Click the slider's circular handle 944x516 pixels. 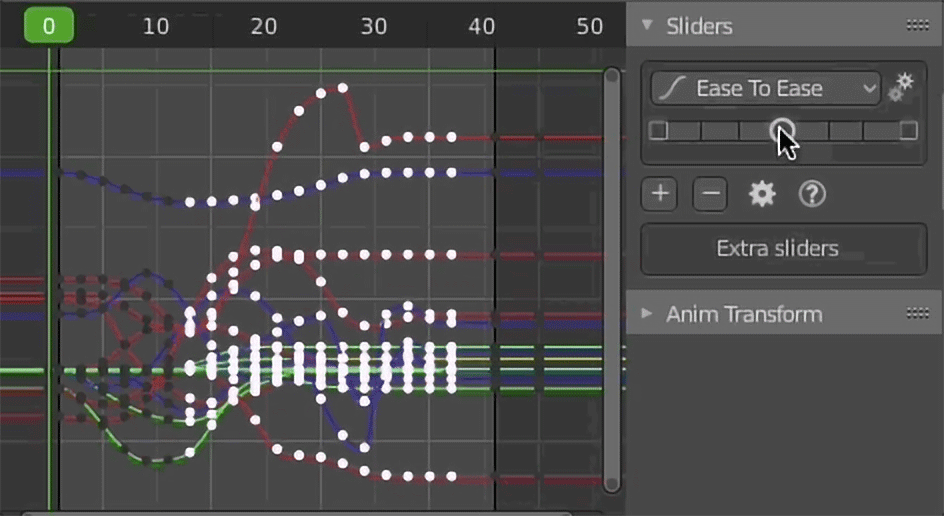click(x=782, y=130)
